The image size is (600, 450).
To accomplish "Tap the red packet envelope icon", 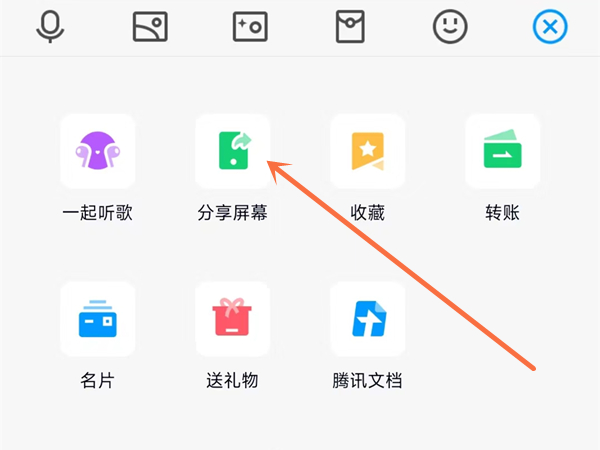I will 350,27.
